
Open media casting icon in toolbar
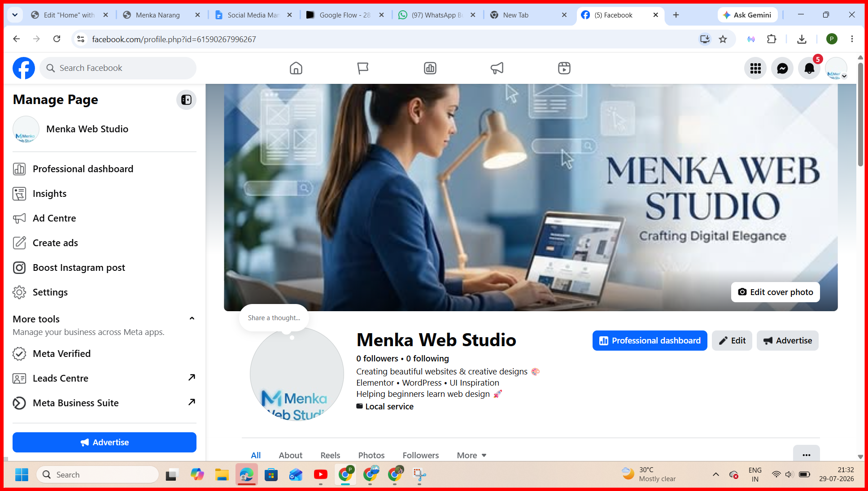pos(751,39)
